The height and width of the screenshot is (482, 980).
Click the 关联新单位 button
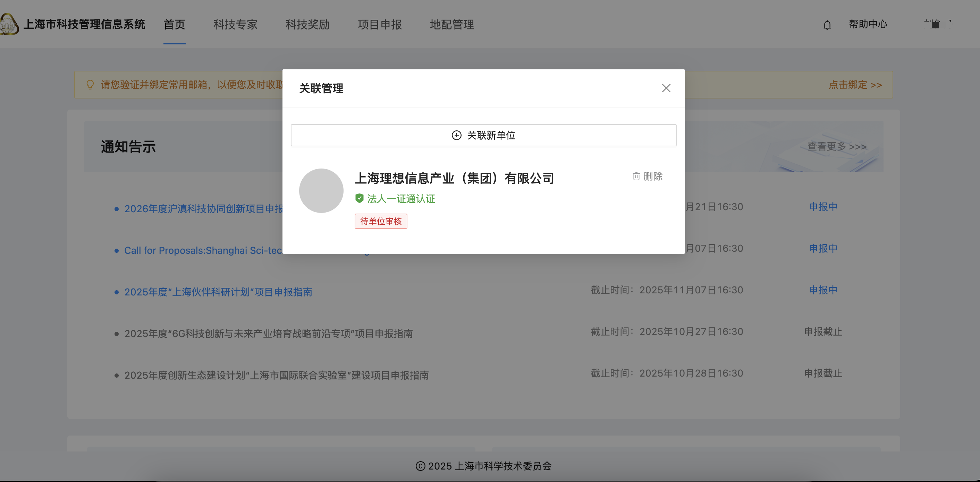point(483,135)
